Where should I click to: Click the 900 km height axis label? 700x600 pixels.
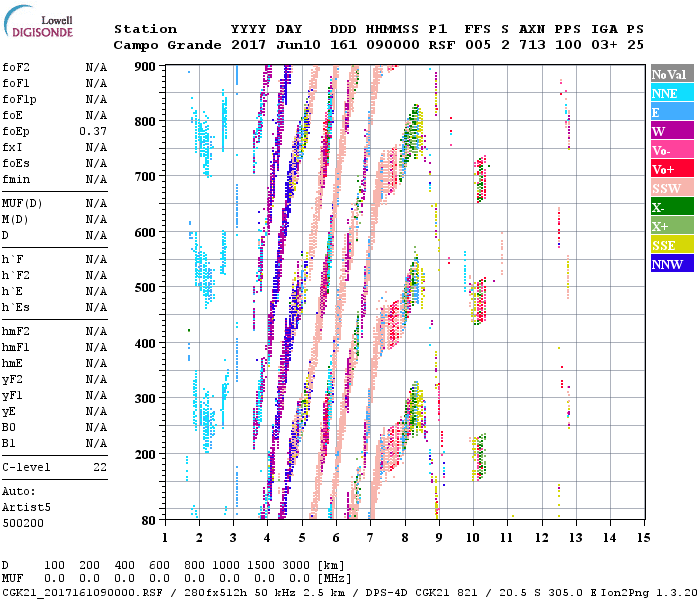(x=145, y=67)
